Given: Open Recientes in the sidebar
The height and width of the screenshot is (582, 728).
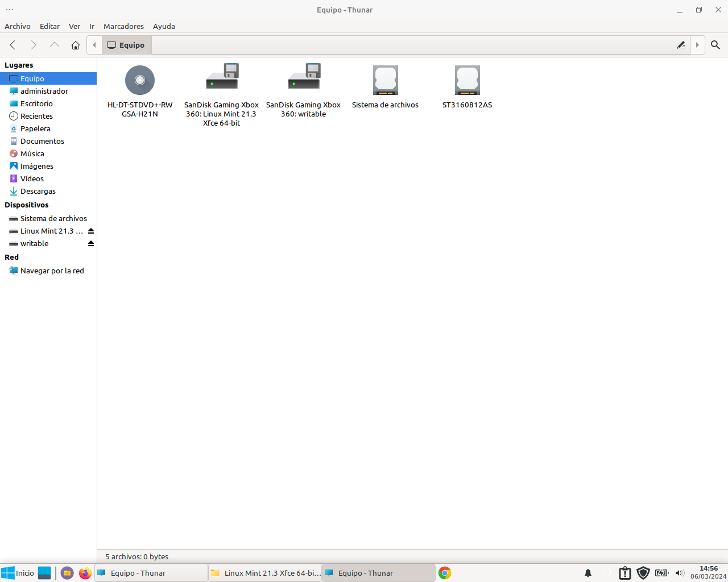Looking at the screenshot, I should coord(48,116).
